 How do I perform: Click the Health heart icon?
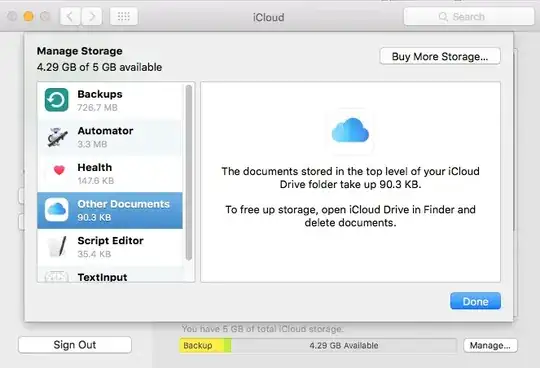tap(59, 170)
